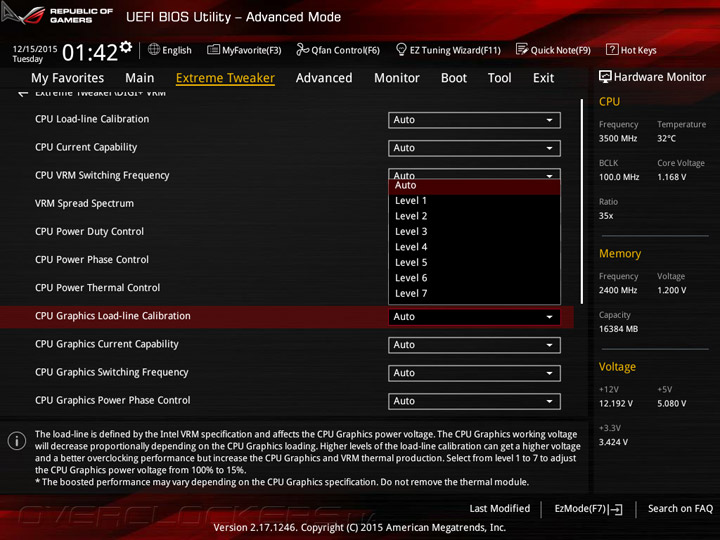Go to the Exit tab
The height and width of the screenshot is (540, 720).
coord(543,78)
